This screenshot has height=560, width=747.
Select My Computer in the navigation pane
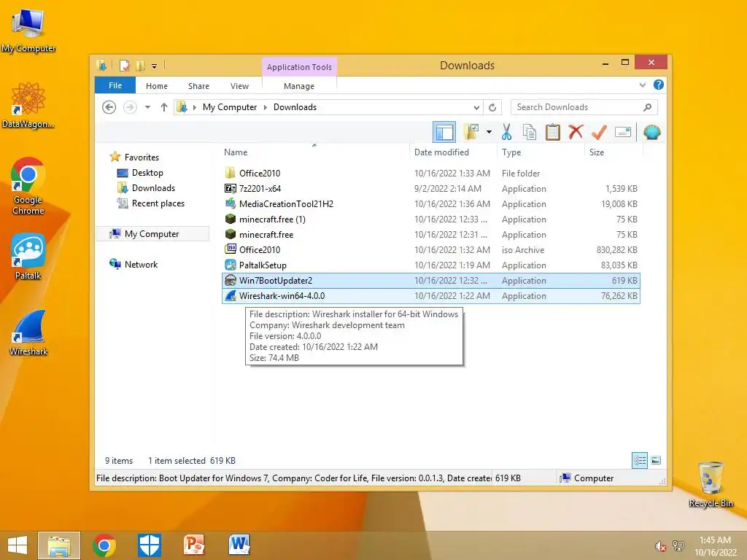tap(152, 234)
